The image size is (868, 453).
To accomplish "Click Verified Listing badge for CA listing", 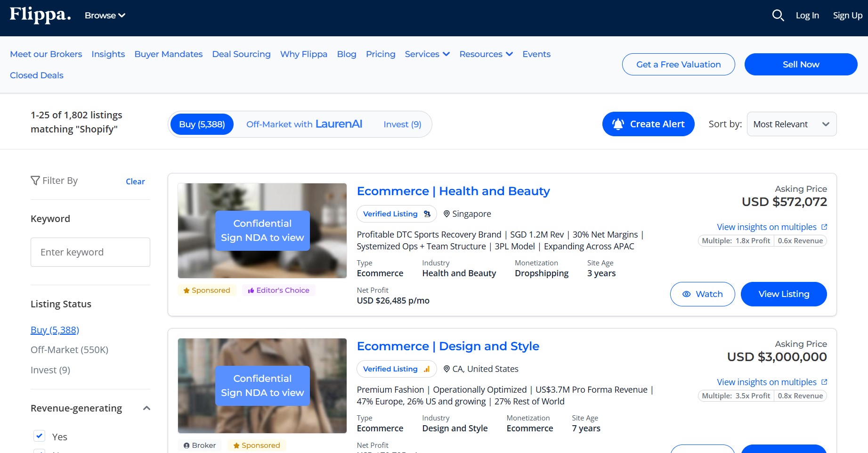I will point(397,369).
